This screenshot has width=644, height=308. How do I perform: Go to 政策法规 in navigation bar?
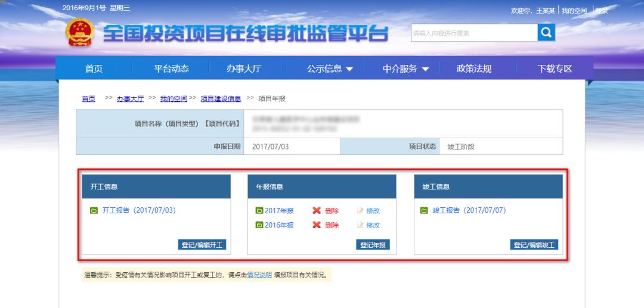474,69
